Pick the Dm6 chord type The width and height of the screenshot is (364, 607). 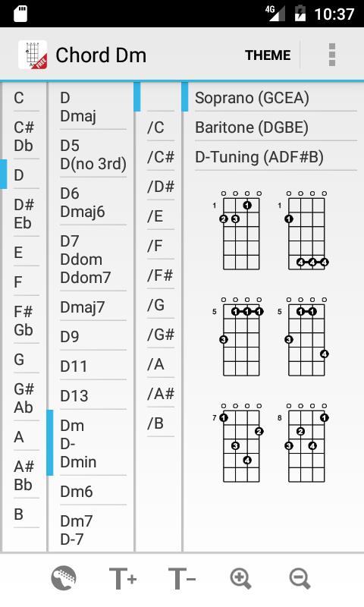click(x=93, y=491)
